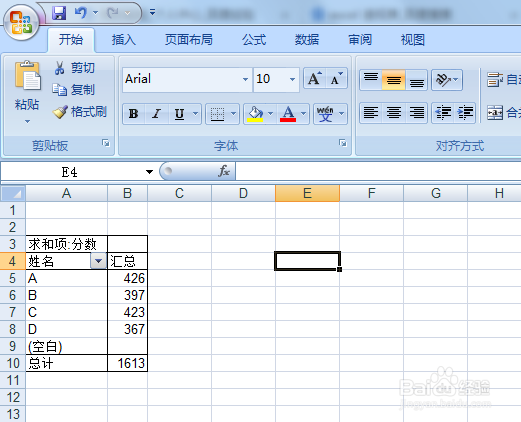Viewport: 521px width, 422px height.
Task: Click the wén phonetic guide icon
Action: [325, 114]
